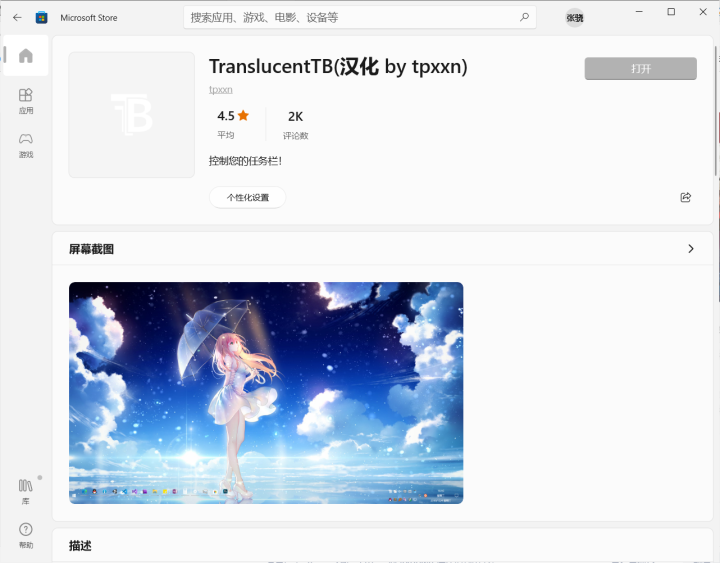Click the 2K review count
Viewport: 720px width, 563px height.
pos(295,117)
